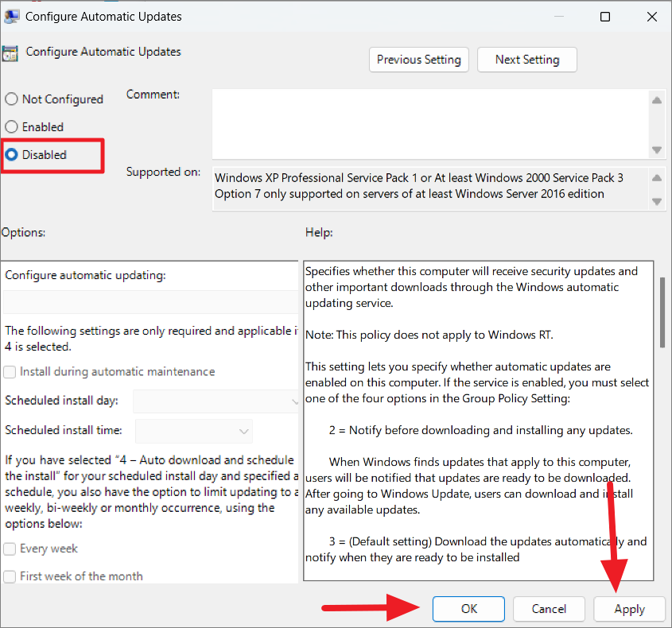Viewport: 672px width, 628px height.
Task: Click the Help pane scrollbar thumb
Action: click(662, 312)
